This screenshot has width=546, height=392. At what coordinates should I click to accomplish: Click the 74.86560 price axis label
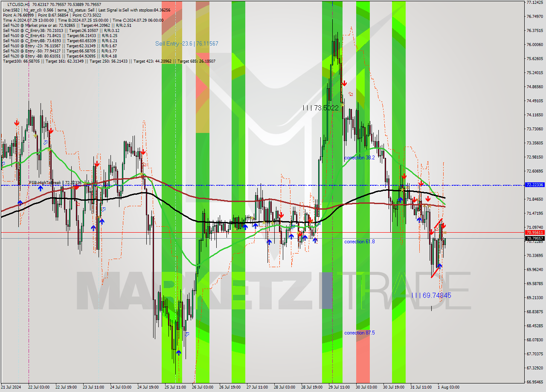[535, 87]
